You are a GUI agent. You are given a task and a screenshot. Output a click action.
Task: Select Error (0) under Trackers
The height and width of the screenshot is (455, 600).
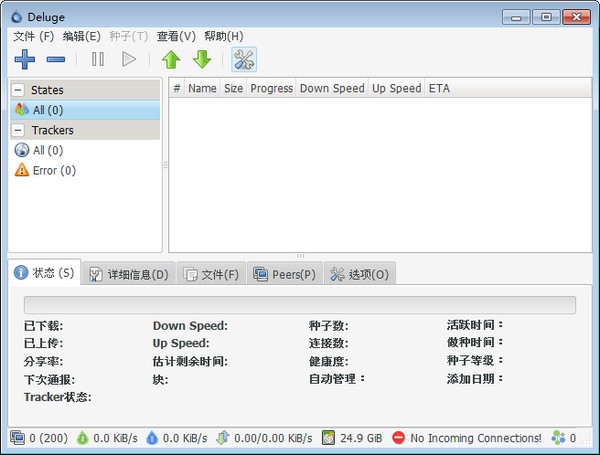point(45,170)
